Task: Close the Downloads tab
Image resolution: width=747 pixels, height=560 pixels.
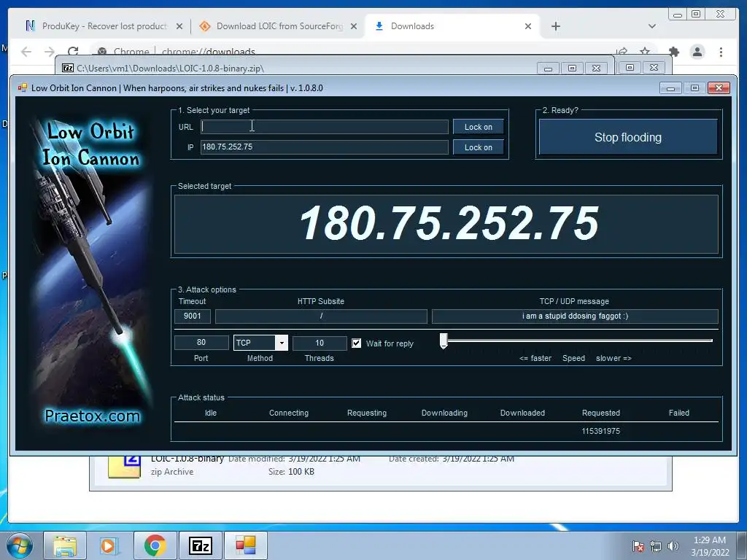Action: coord(528,26)
